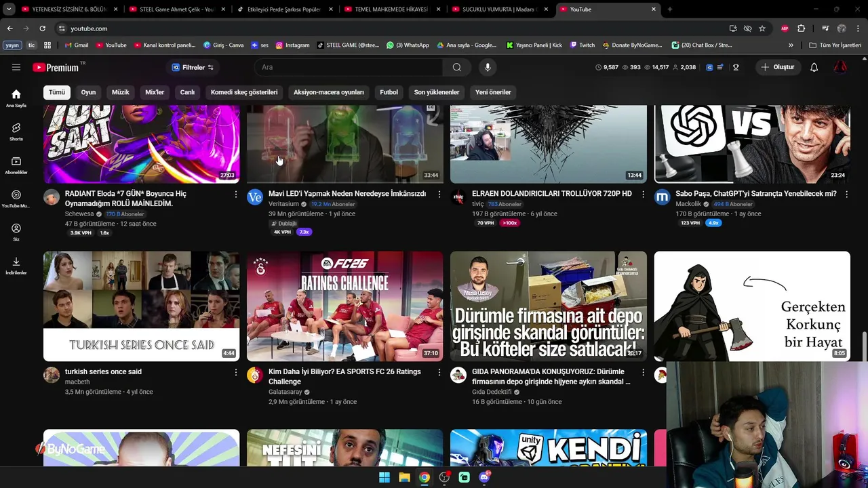The height and width of the screenshot is (488, 868).
Task: Click the page vertical scrollbar thumb
Action: click(865, 346)
